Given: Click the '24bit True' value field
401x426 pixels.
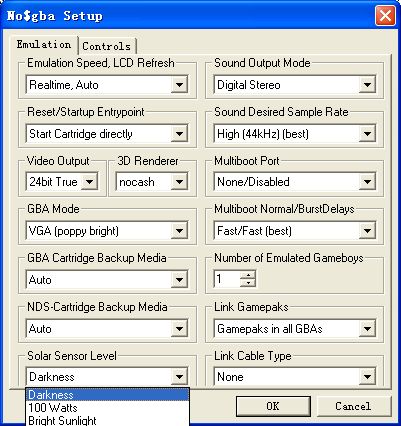Looking at the screenshot, I should point(54,182).
